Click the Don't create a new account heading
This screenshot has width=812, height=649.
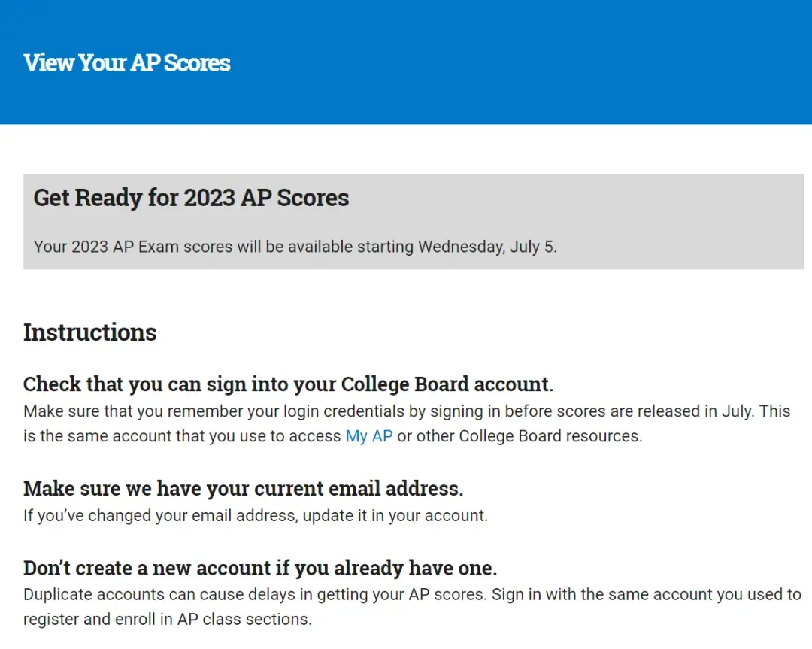(x=260, y=568)
